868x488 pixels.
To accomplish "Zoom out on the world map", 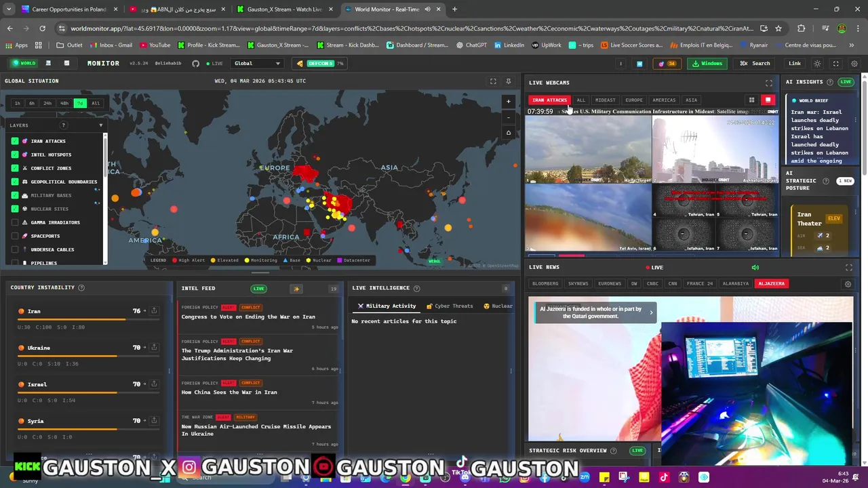I will (509, 117).
